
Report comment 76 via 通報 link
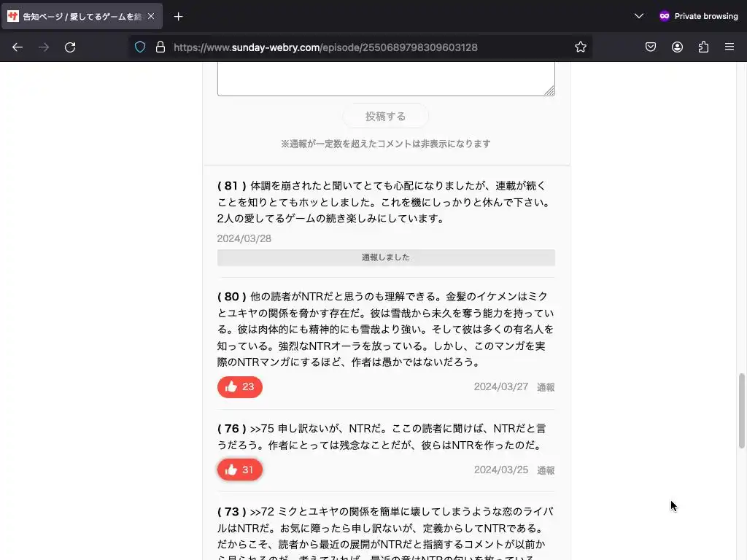coord(546,470)
